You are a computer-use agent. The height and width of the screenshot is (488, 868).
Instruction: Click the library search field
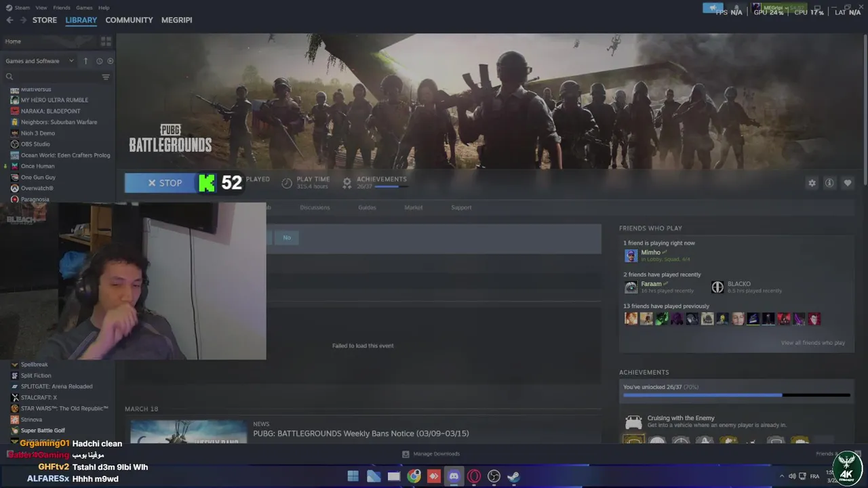51,77
